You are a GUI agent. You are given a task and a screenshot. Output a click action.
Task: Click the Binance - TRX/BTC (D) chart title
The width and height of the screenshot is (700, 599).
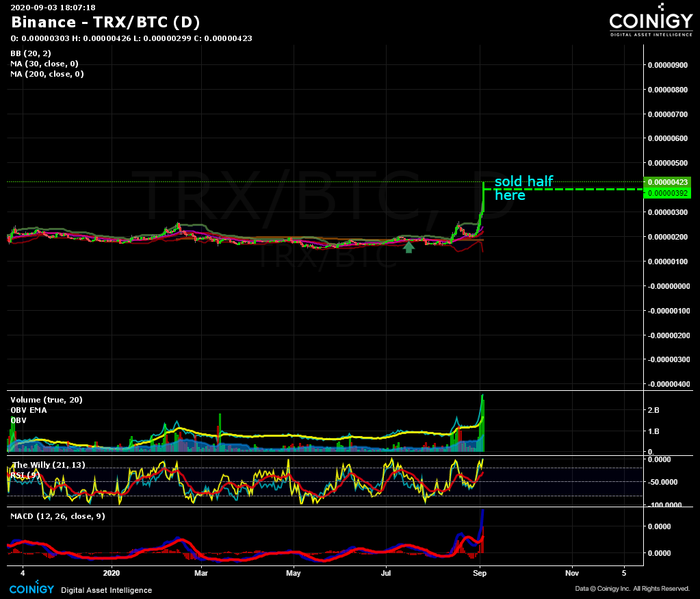click(x=105, y=22)
